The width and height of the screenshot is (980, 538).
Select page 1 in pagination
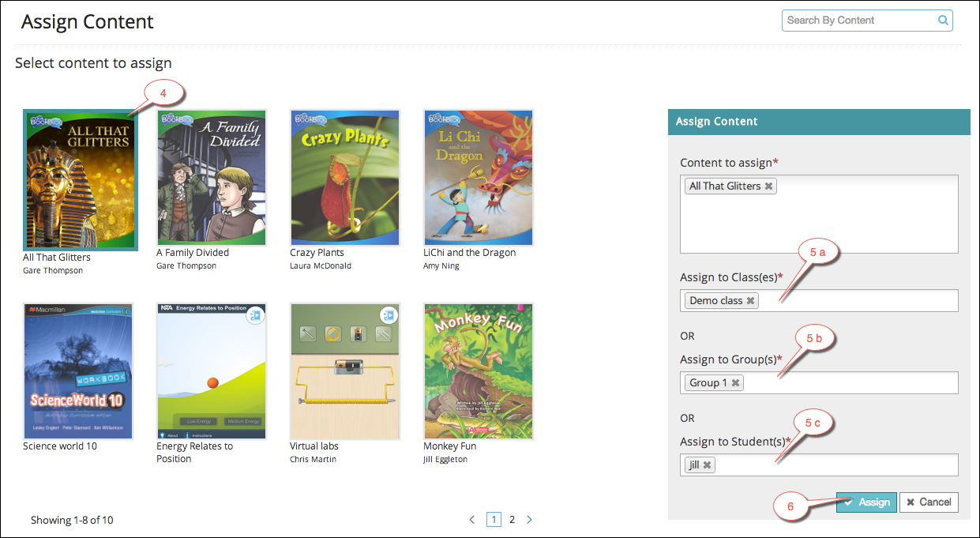[x=494, y=520]
